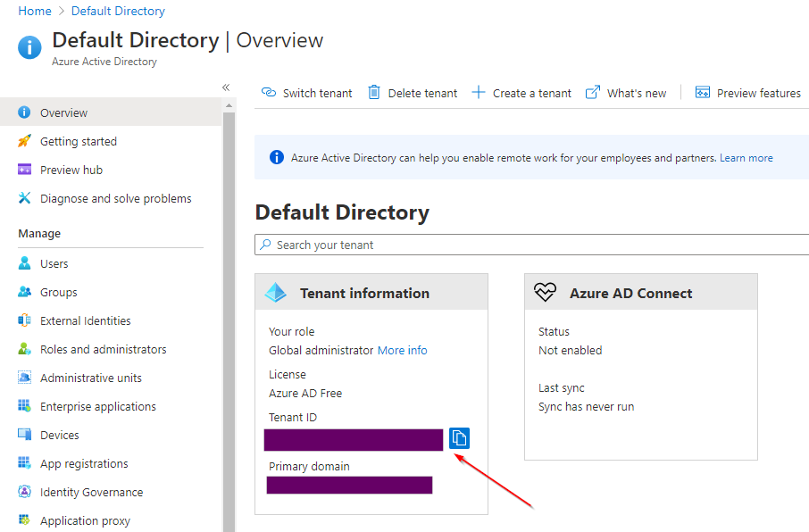This screenshot has height=532, width=809.
Task: Click the Getting started rocket icon
Action: click(24, 141)
